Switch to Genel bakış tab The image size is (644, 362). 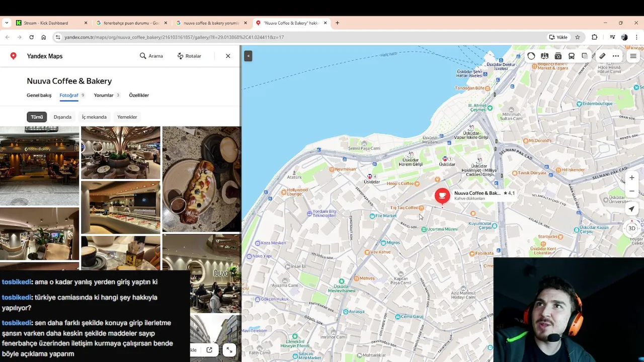(39, 95)
